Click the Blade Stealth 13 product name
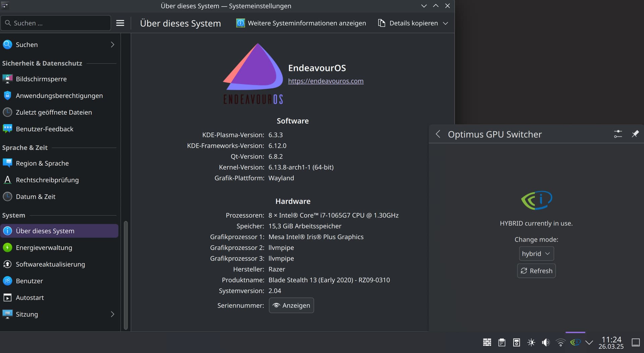This screenshot has width=644, height=353. (329, 280)
